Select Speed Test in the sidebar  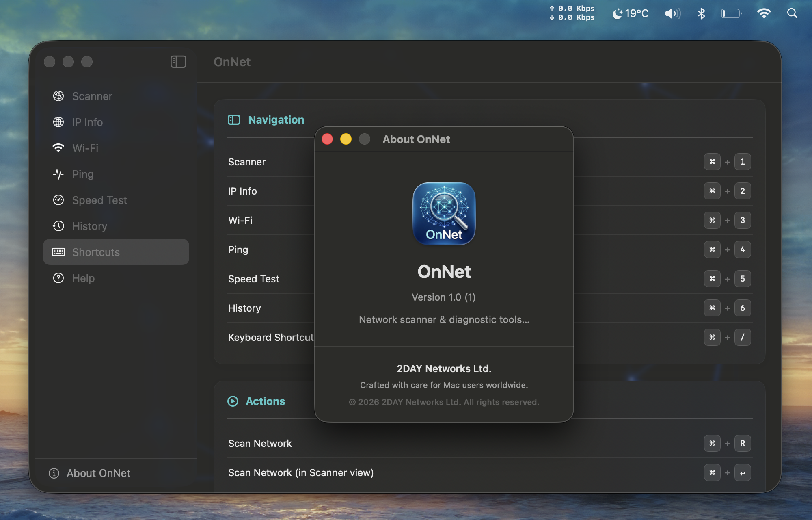116,200
